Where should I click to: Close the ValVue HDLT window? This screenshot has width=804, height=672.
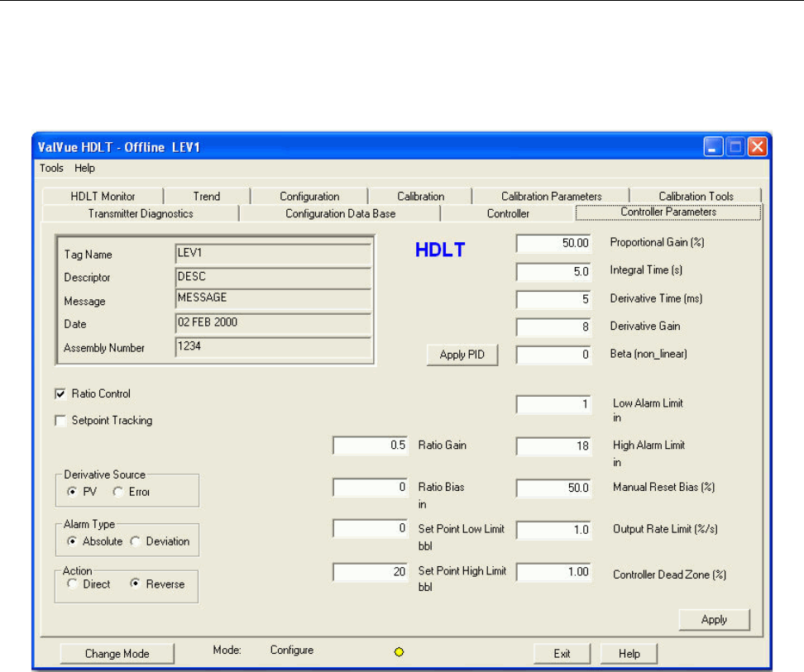[758, 147]
